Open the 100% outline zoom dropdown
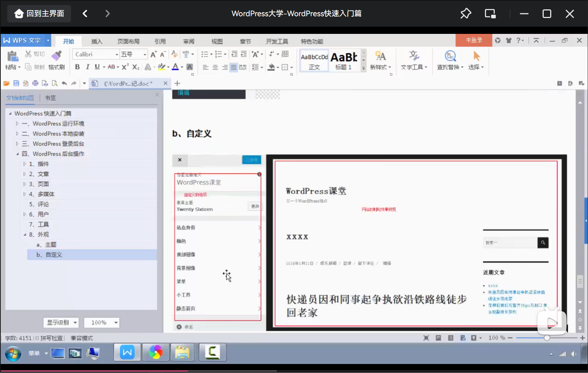 (102, 323)
